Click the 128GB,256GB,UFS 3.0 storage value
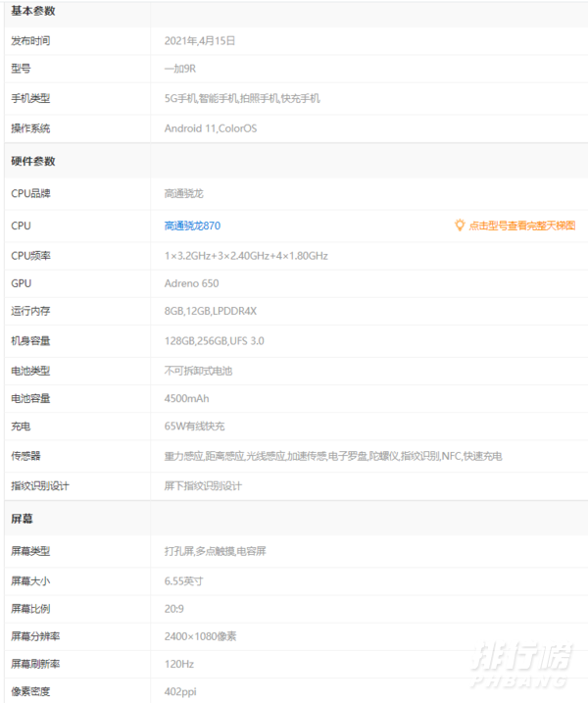This screenshot has width=588, height=703. coord(215,341)
